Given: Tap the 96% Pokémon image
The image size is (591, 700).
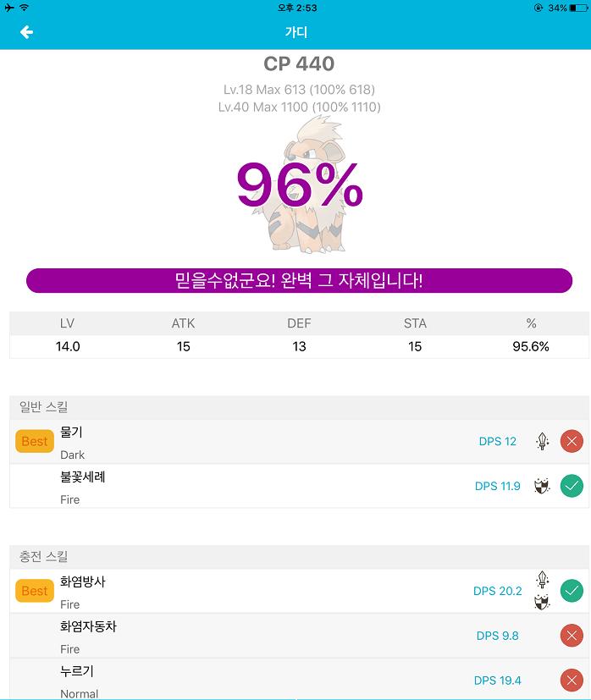Looking at the screenshot, I should click(x=299, y=186).
